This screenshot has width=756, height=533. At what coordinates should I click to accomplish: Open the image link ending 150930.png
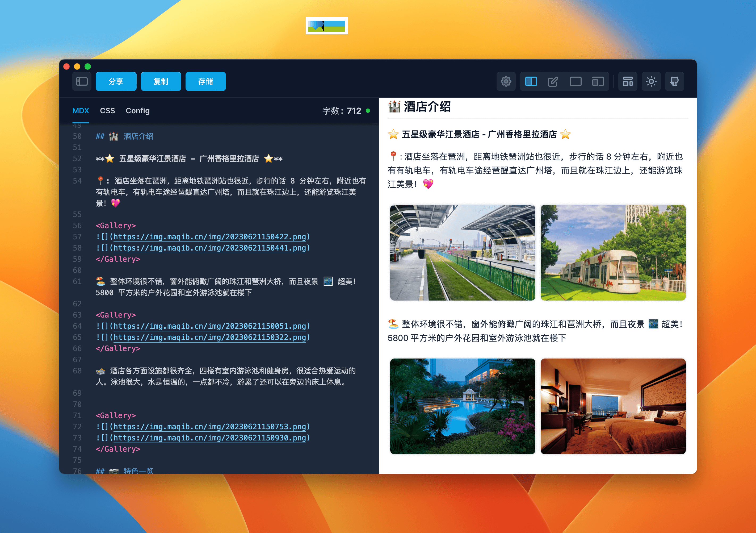[x=209, y=438]
